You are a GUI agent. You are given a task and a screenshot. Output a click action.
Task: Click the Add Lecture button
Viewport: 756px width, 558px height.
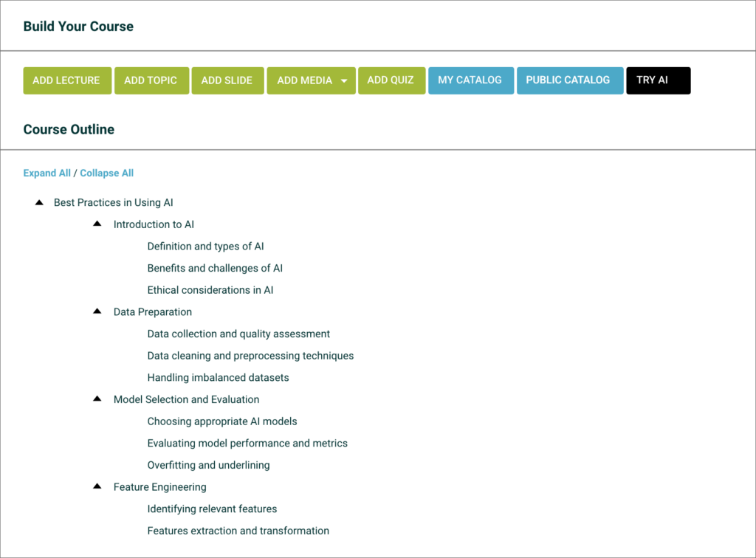point(66,80)
